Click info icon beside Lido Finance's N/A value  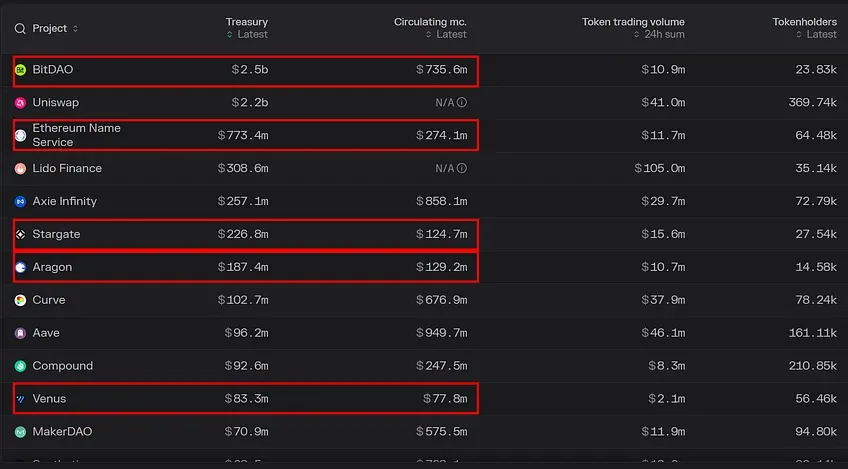(x=462, y=169)
